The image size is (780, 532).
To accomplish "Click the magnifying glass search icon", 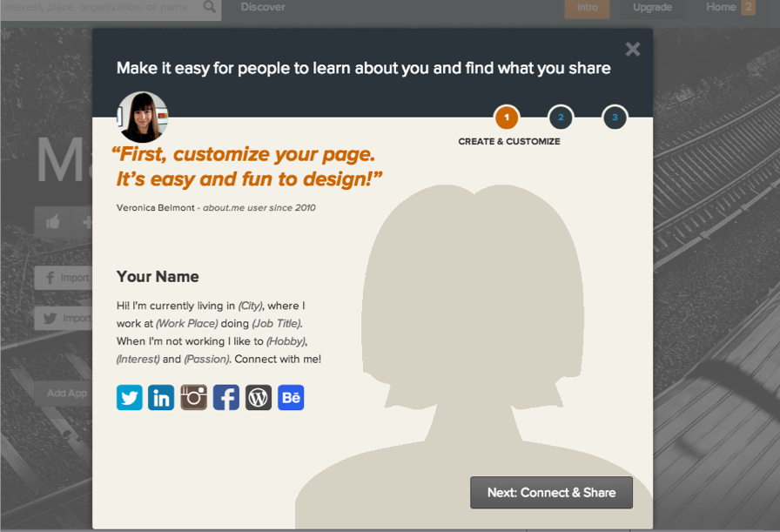I will tap(210, 8).
